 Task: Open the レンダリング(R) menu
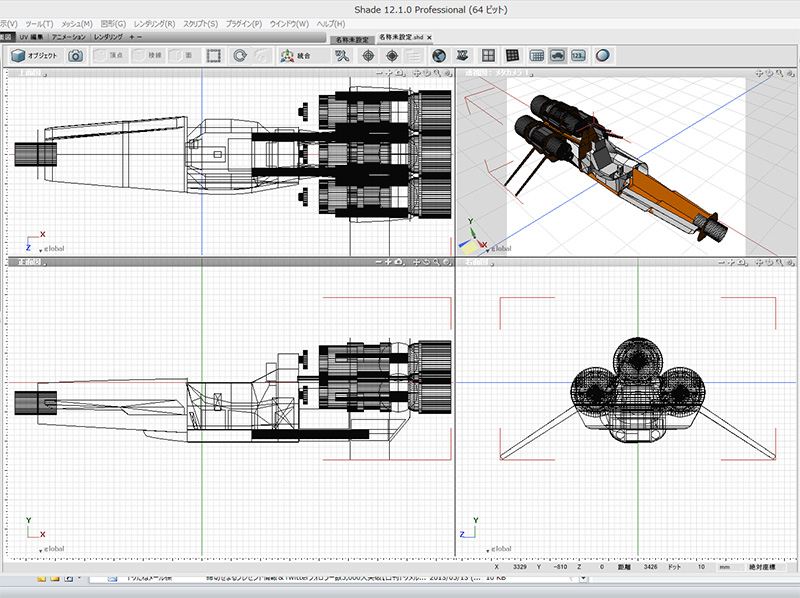point(155,24)
